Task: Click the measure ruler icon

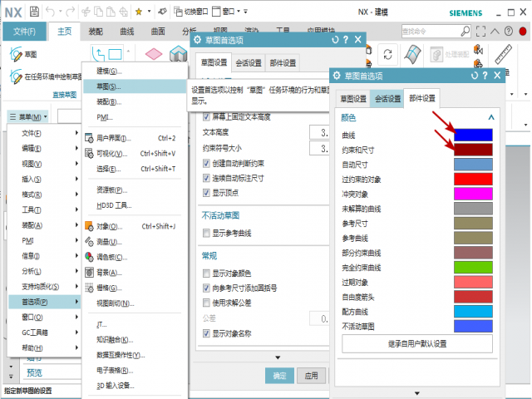Action: point(503,54)
